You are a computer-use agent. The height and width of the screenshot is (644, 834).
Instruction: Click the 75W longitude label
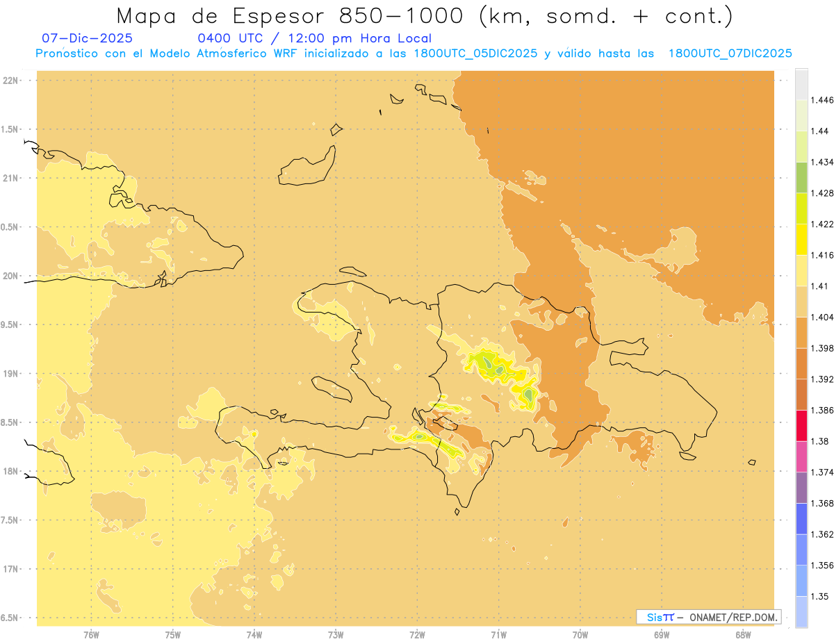tap(173, 634)
